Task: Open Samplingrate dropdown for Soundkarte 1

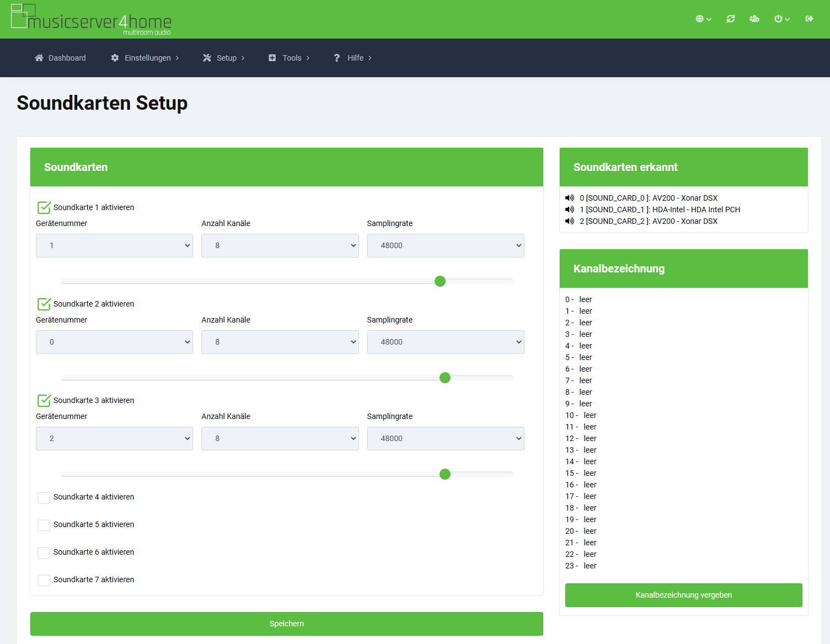Action: click(446, 245)
